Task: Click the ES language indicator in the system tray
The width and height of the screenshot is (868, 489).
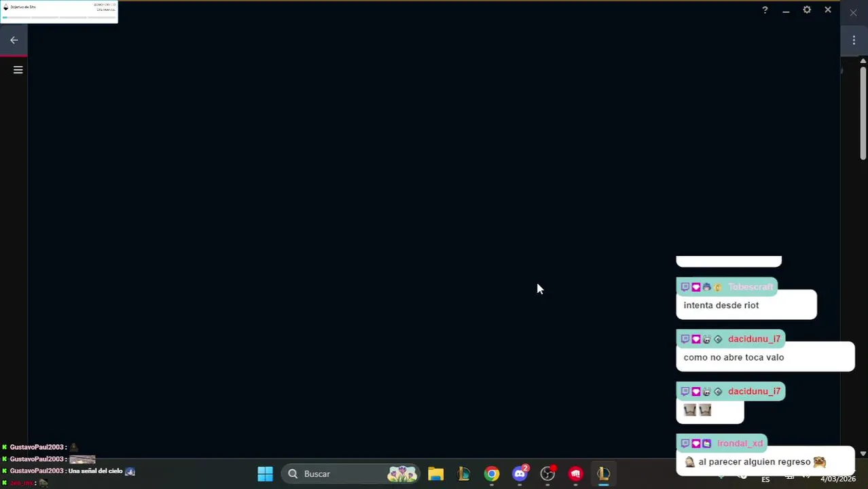Action: 765,479
